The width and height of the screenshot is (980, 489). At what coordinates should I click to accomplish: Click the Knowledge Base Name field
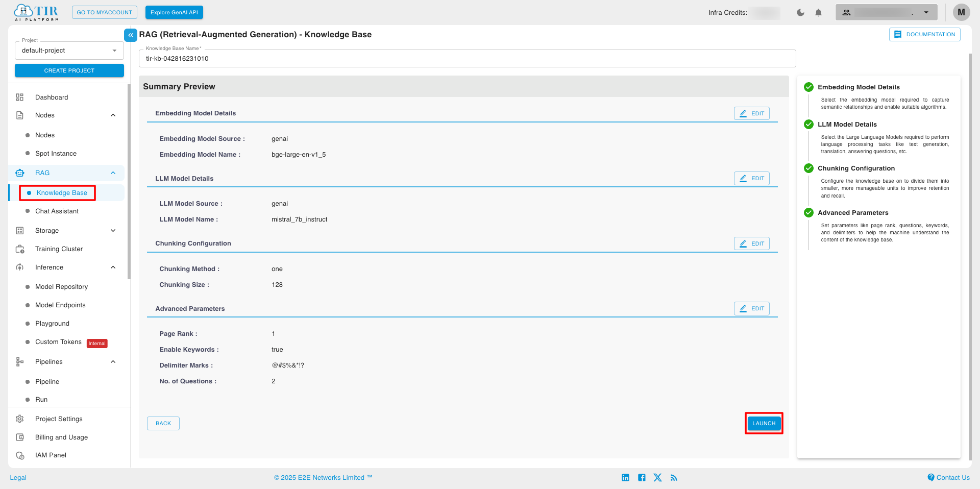tap(467, 59)
